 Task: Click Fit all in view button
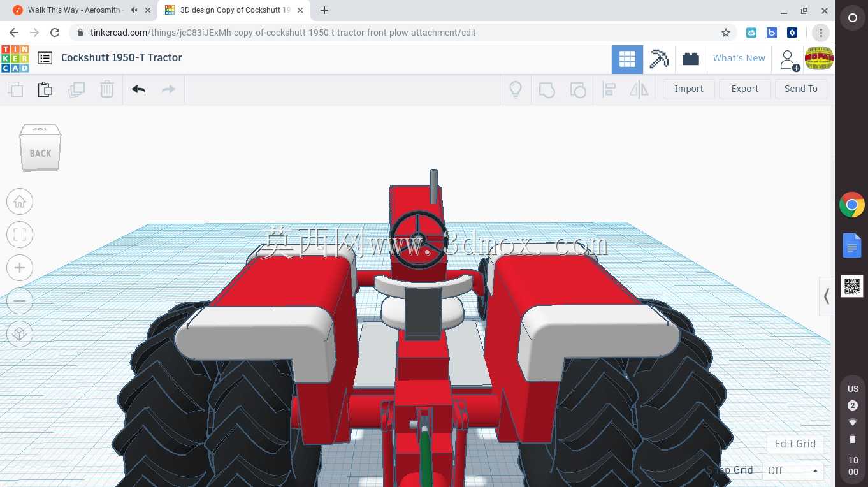(x=20, y=235)
